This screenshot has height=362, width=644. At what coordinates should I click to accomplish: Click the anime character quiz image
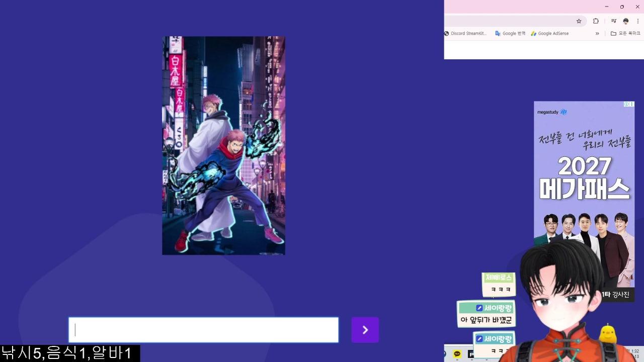tap(223, 145)
